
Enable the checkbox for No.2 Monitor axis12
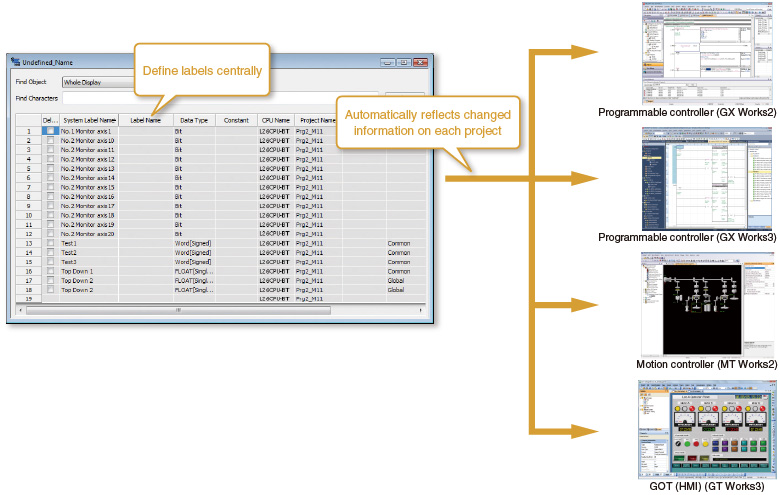50,159
